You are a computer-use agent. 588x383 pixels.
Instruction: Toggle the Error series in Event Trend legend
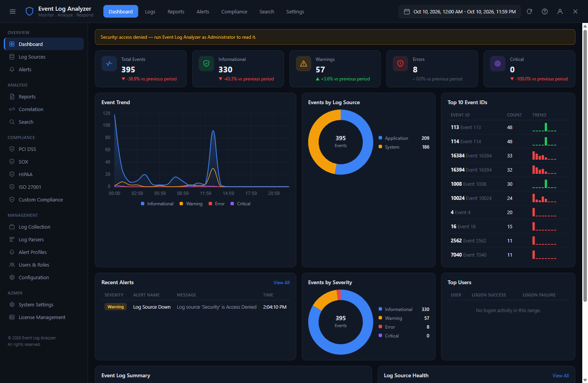point(216,204)
